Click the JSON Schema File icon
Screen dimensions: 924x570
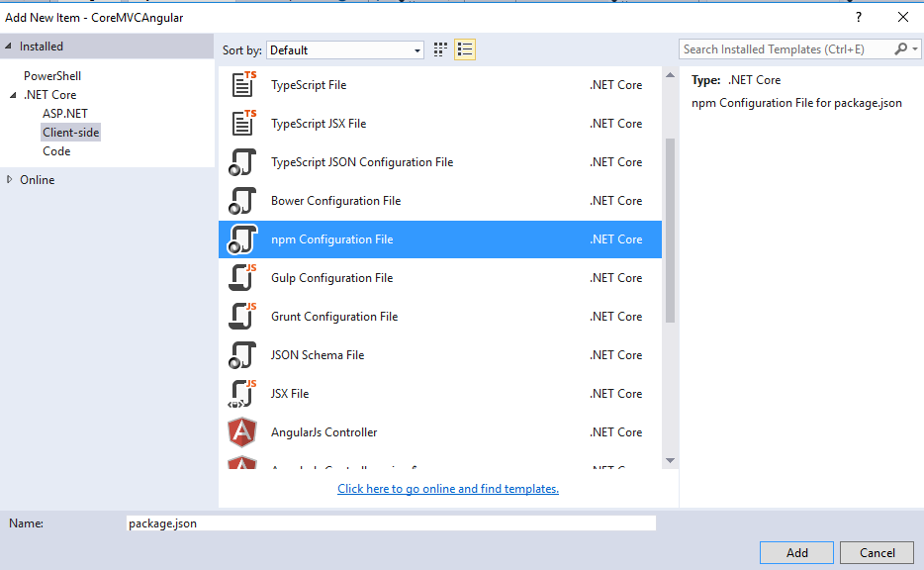[242, 355]
